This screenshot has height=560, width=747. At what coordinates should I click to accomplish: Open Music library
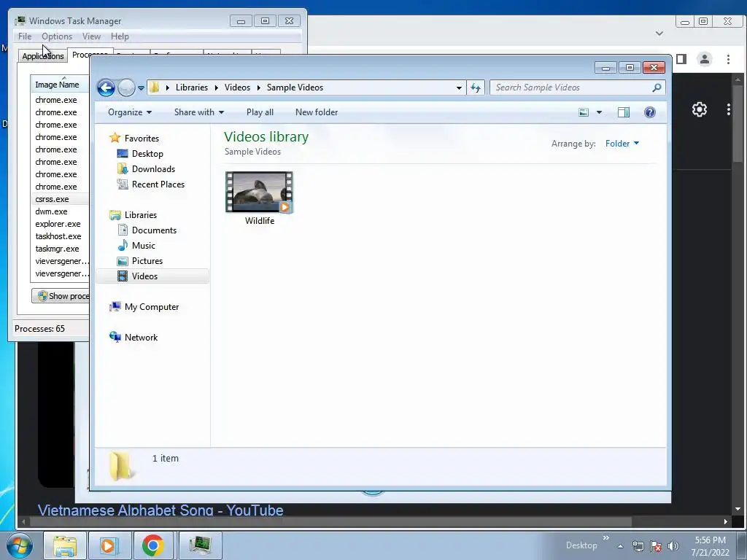point(144,245)
